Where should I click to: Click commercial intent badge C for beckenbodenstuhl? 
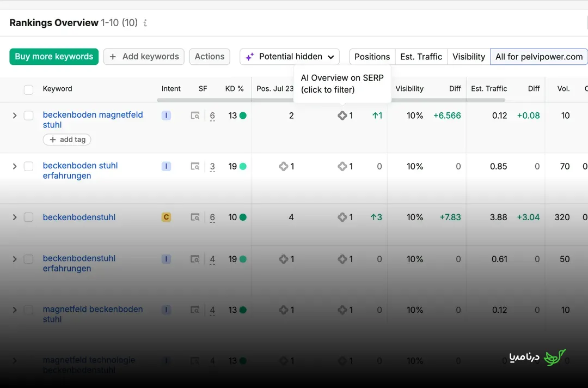(x=166, y=217)
